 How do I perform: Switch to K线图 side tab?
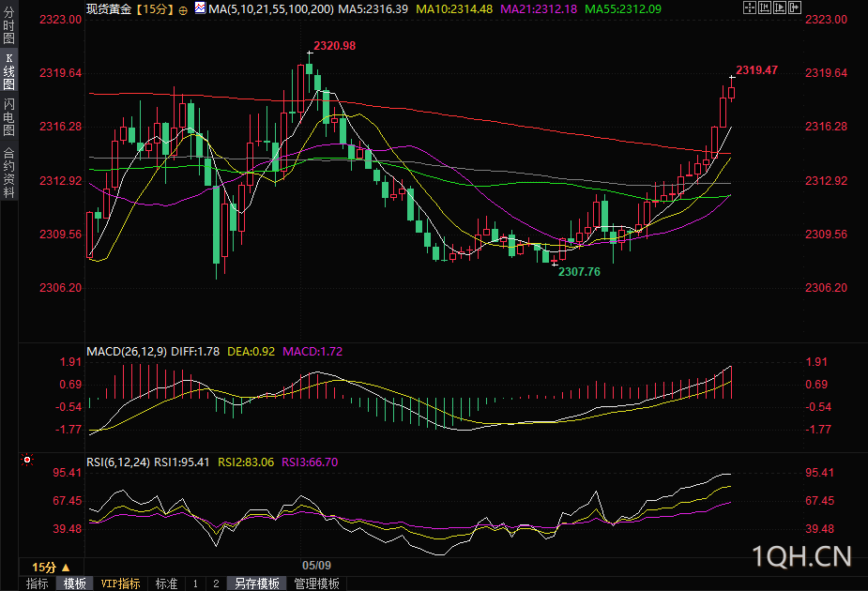click(x=8, y=71)
